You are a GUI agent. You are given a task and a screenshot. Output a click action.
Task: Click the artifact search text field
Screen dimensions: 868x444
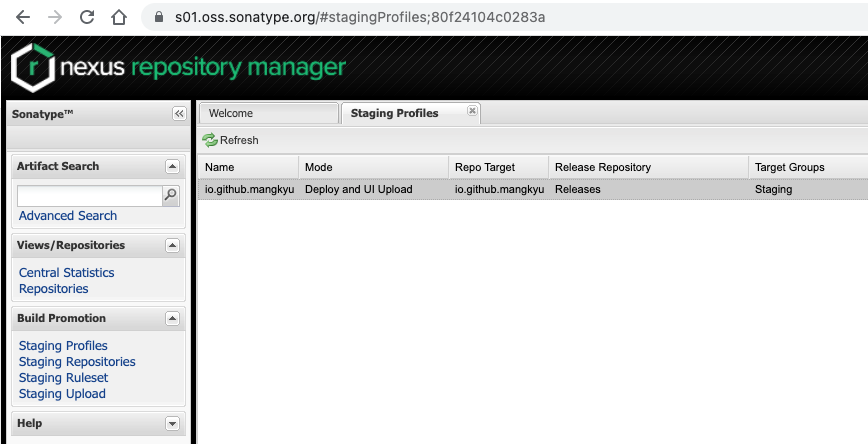[x=90, y=196]
